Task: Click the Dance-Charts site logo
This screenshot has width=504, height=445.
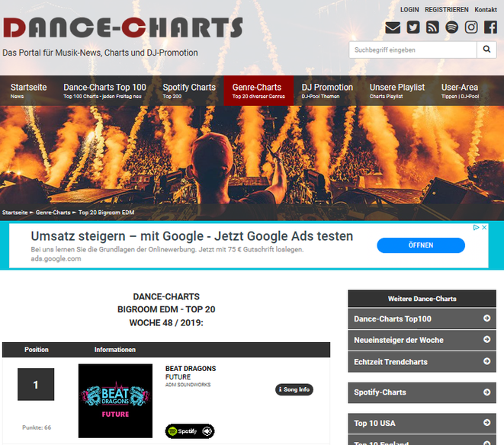Action: 123,27
